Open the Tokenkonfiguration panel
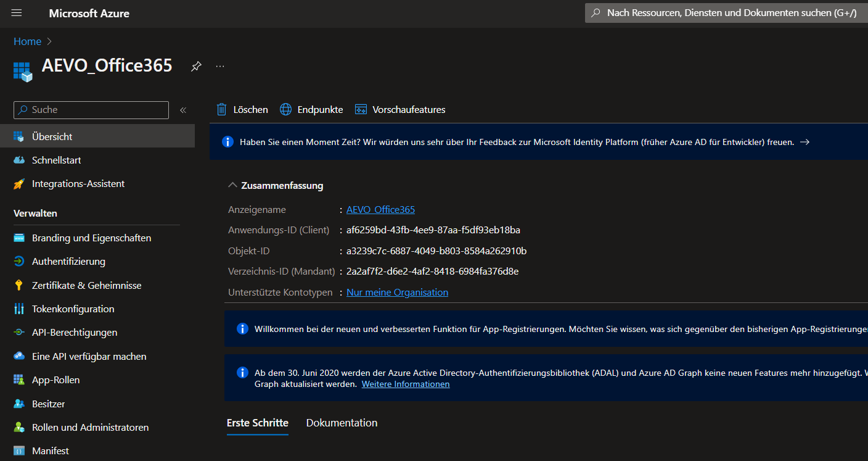 (73, 309)
